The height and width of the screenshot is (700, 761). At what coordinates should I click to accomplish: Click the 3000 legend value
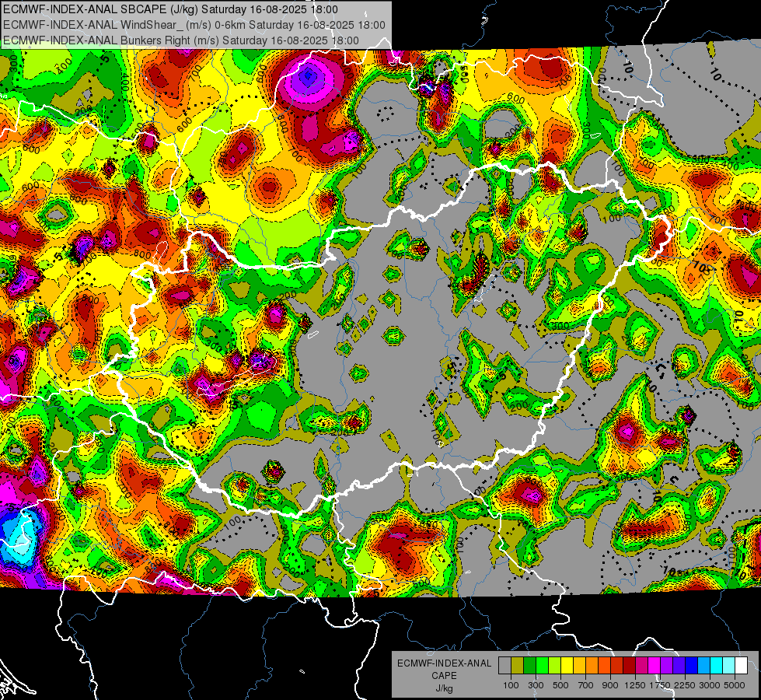pyautogui.click(x=710, y=685)
